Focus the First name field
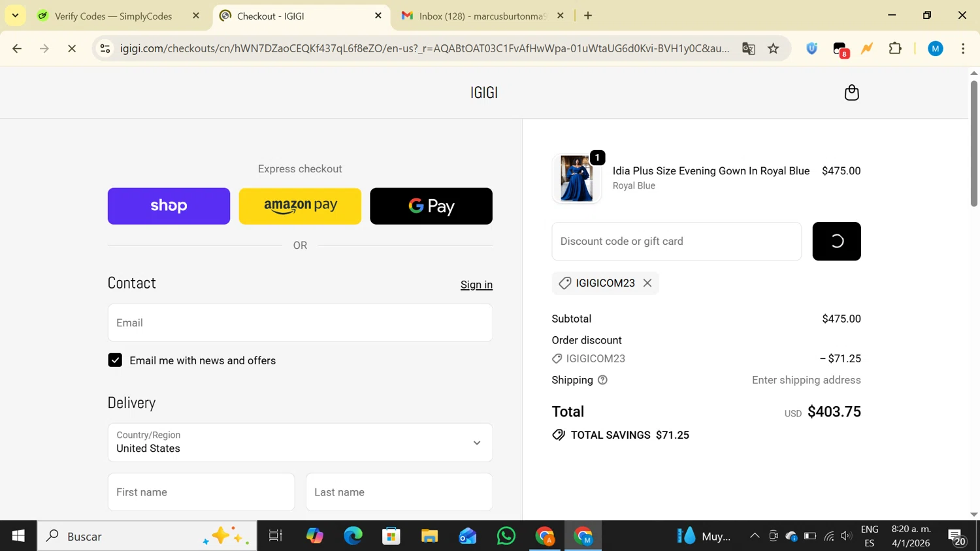 [201, 492]
